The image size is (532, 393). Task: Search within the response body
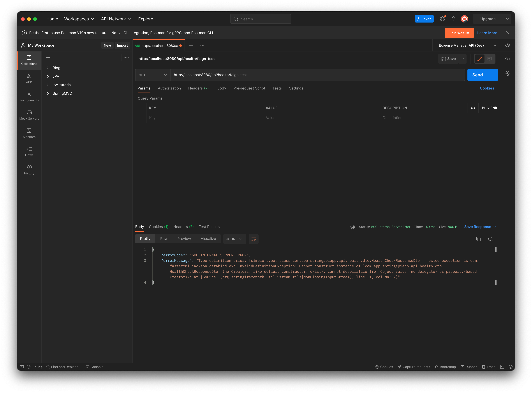[x=490, y=239]
